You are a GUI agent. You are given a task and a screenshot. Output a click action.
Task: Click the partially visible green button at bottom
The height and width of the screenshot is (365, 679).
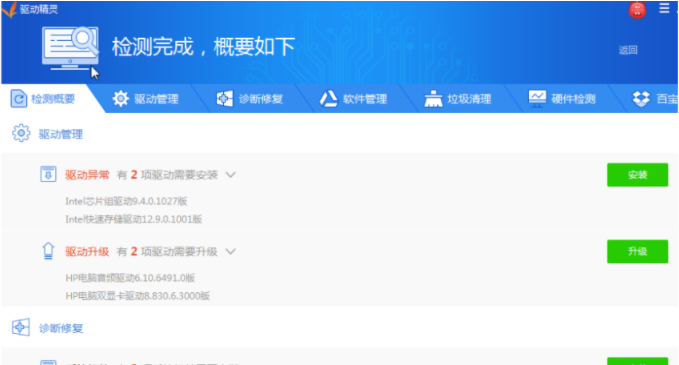[637, 361]
